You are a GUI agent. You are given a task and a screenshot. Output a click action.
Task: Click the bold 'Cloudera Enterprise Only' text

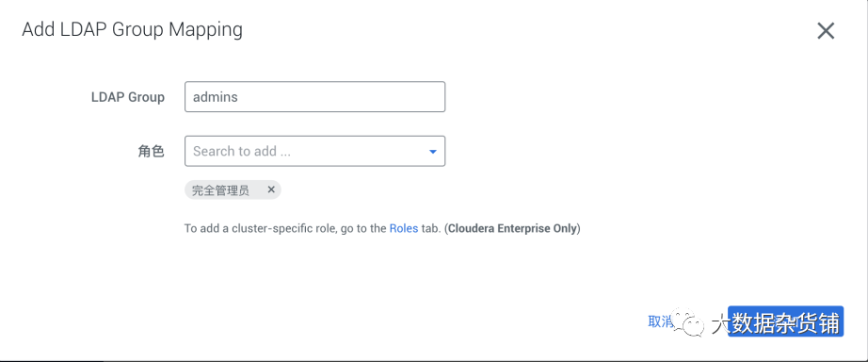pyautogui.click(x=512, y=228)
